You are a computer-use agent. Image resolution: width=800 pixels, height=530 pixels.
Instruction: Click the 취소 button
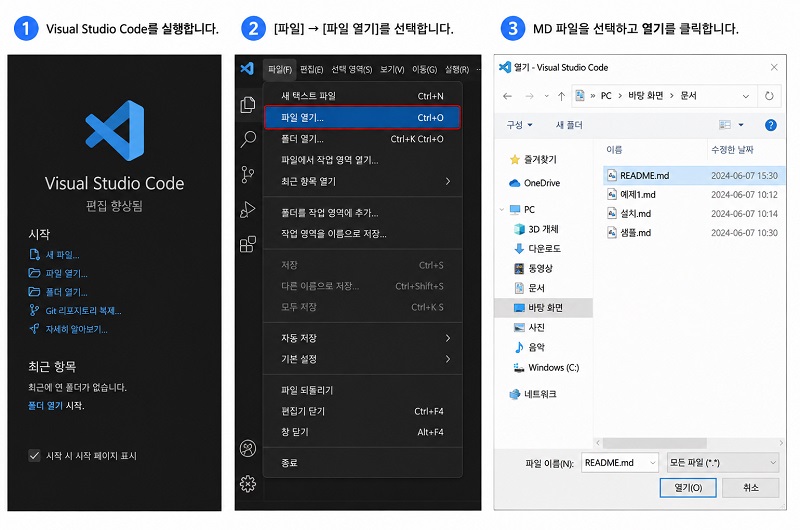point(751,488)
